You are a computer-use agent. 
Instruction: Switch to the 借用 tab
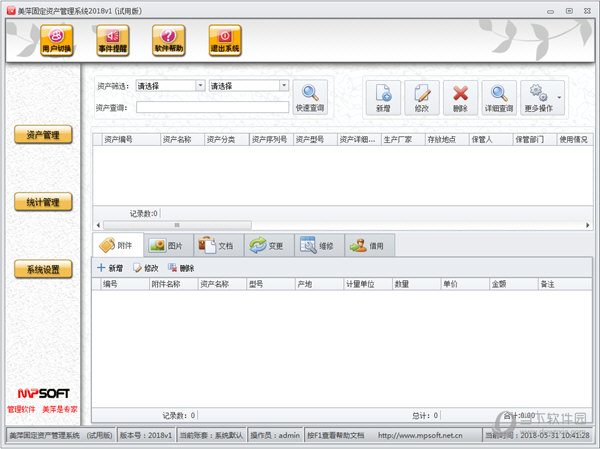point(369,245)
